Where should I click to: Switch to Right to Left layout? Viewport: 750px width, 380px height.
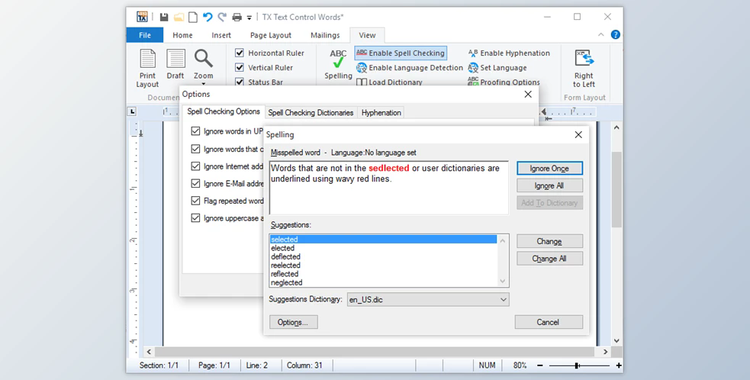click(584, 68)
